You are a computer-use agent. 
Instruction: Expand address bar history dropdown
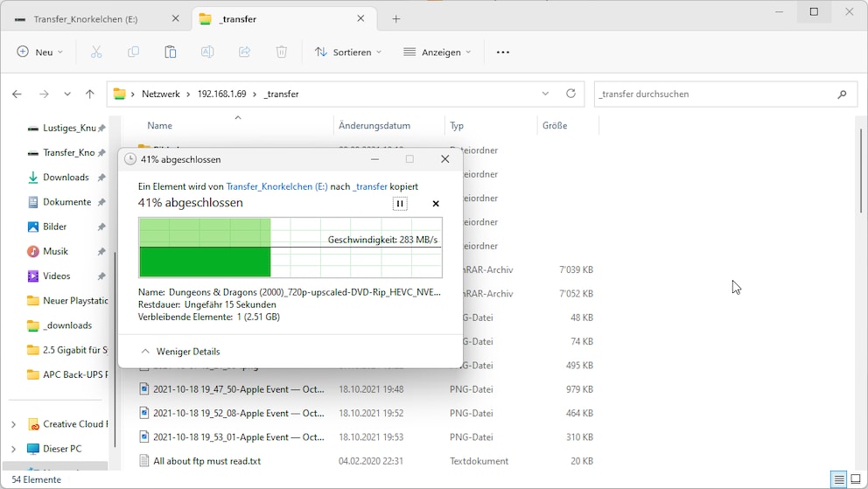[545, 94]
